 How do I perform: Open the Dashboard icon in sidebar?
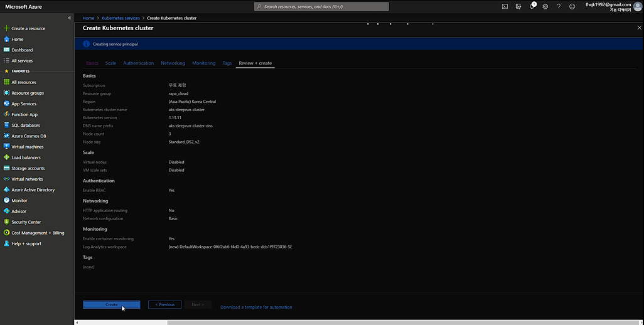(x=6, y=50)
